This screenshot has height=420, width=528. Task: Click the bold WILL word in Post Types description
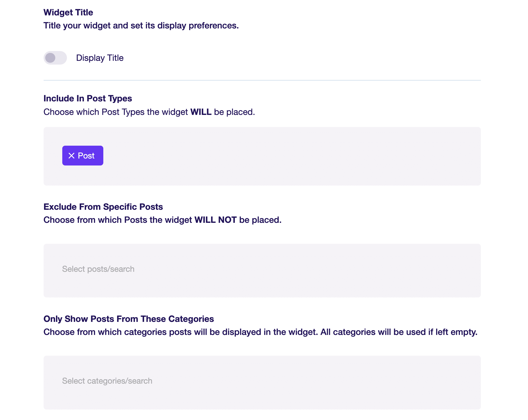(x=201, y=112)
